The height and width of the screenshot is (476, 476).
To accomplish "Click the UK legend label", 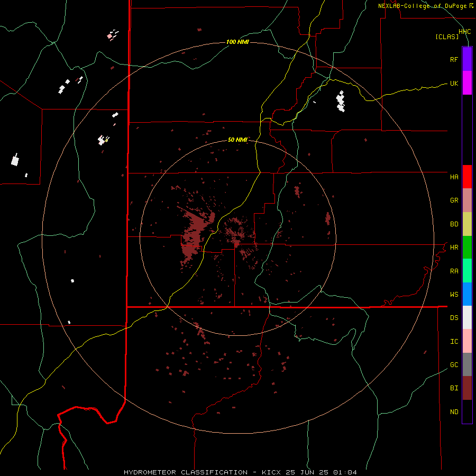I will tap(454, 83).
